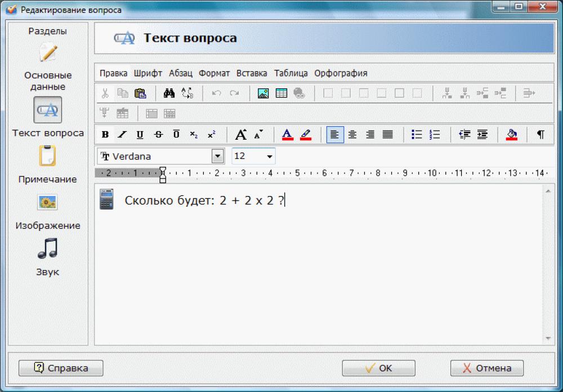
Task: Toggle bold formatting
Action: click(x=105, y=134)
